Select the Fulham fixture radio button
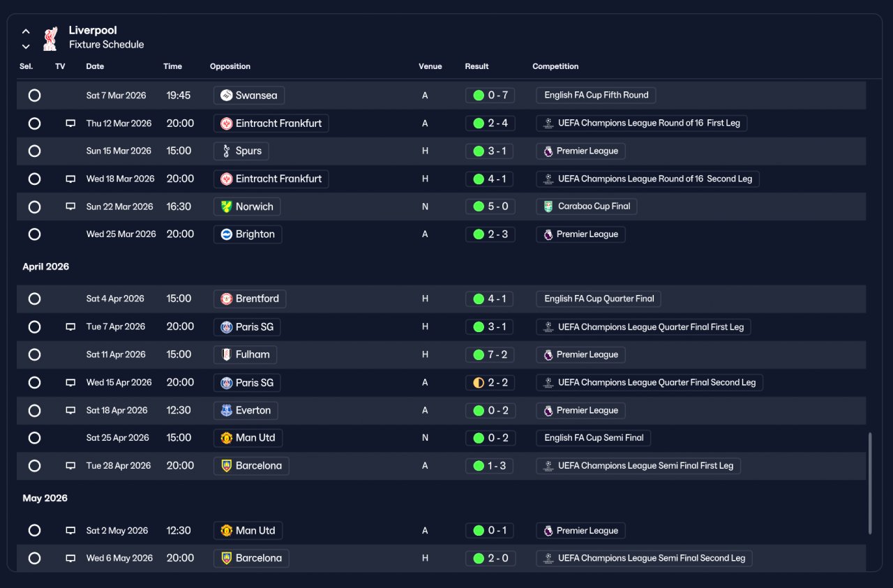 34,354
